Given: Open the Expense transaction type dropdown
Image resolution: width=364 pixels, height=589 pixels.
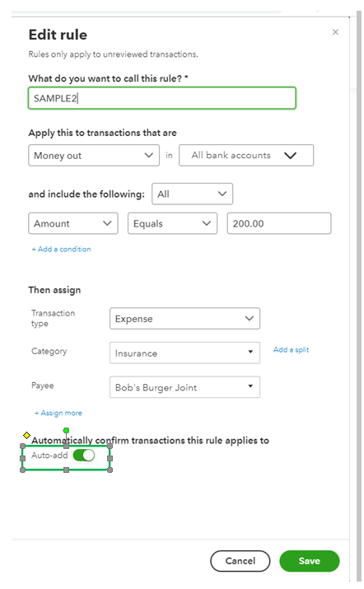Looking at the screenshot, I should click(x=184, y=319).
